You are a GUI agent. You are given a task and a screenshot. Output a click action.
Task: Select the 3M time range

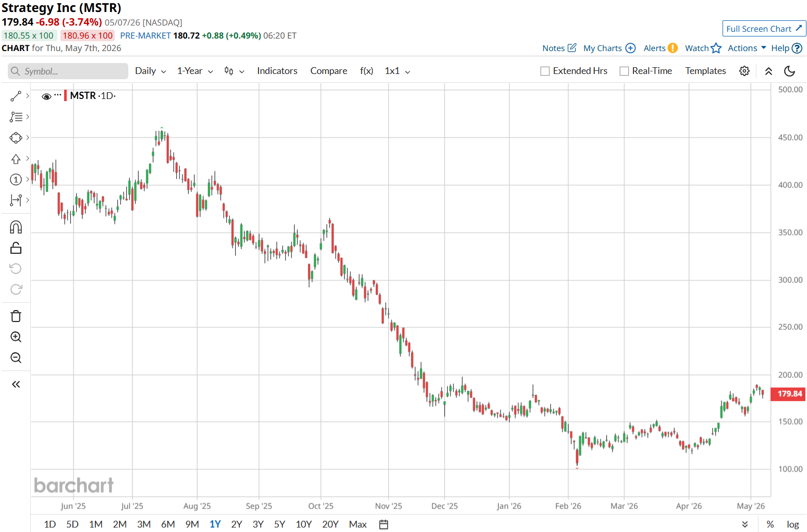coord(144,524)
